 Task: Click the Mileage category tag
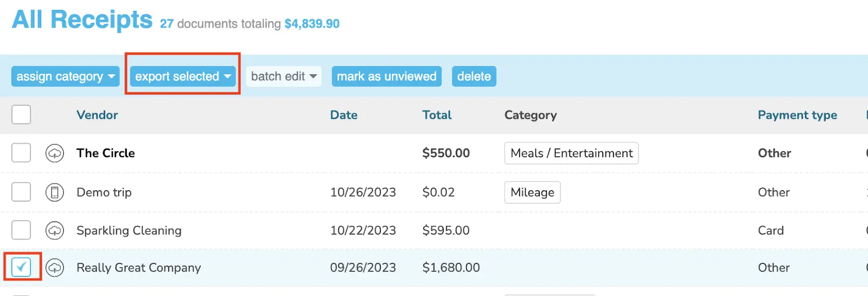tap(532, 192)
